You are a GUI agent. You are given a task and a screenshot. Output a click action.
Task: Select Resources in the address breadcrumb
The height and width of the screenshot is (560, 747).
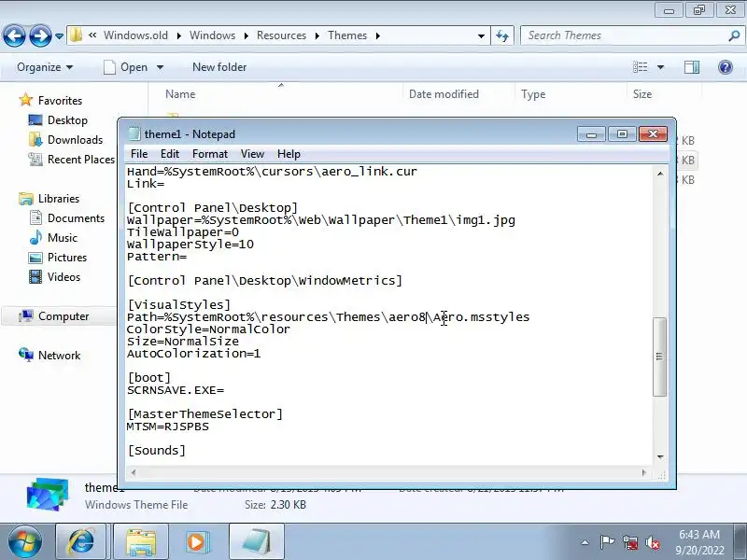[x=281, y=35]
